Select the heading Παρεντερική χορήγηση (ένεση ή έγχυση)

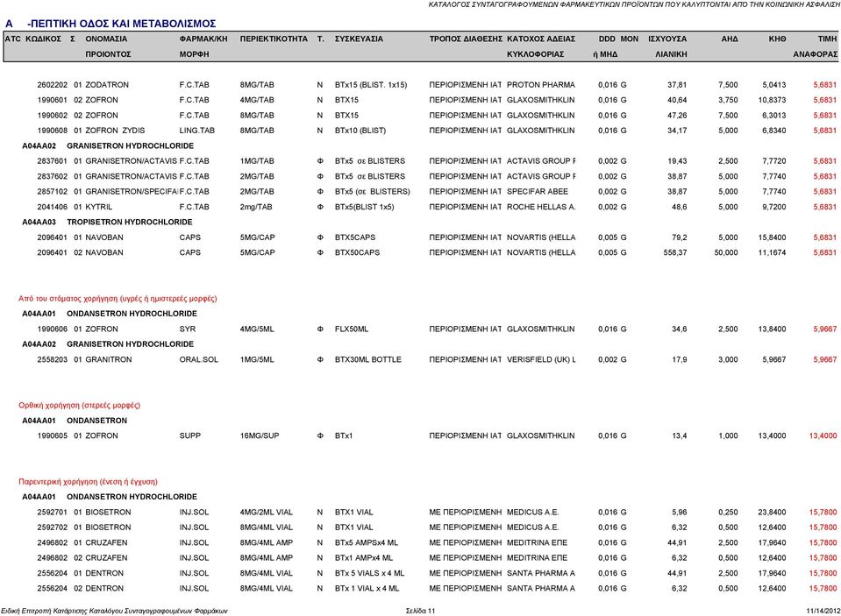point(88,481)
